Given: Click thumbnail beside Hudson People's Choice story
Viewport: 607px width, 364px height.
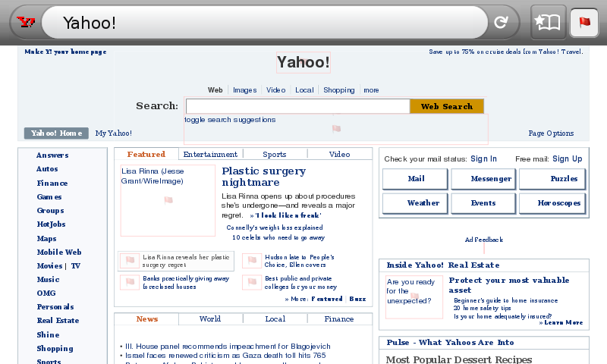Looking at the screenshot, I should (x=252, y=261).
